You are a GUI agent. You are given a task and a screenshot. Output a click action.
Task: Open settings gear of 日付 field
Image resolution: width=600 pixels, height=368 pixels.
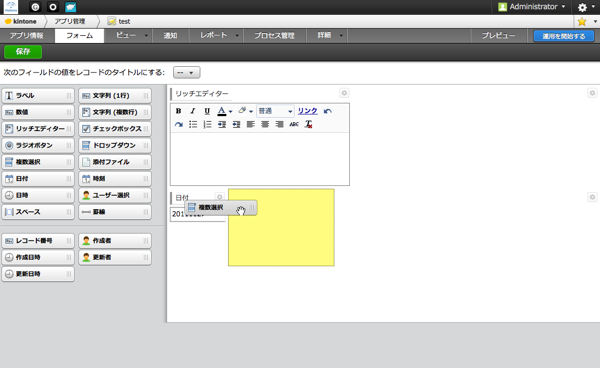point(219,197)
